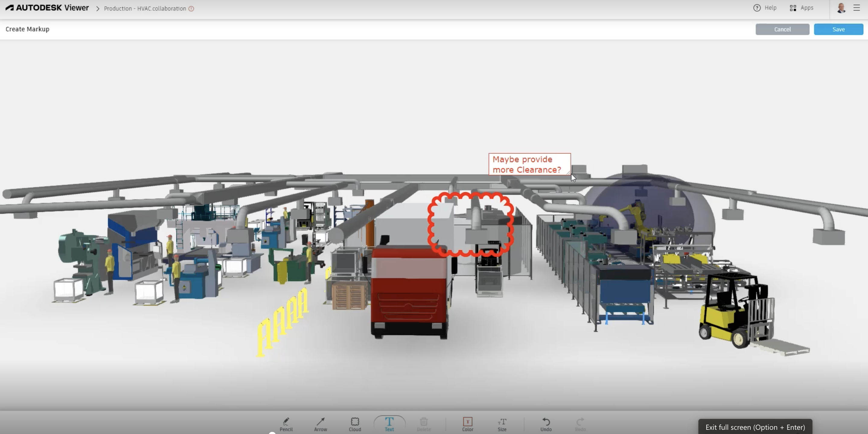Screen dimensions: 868x434
Task: Expand the breadcrumb chevron after Autodesk Viewer
Action: [x=97, y=8]
